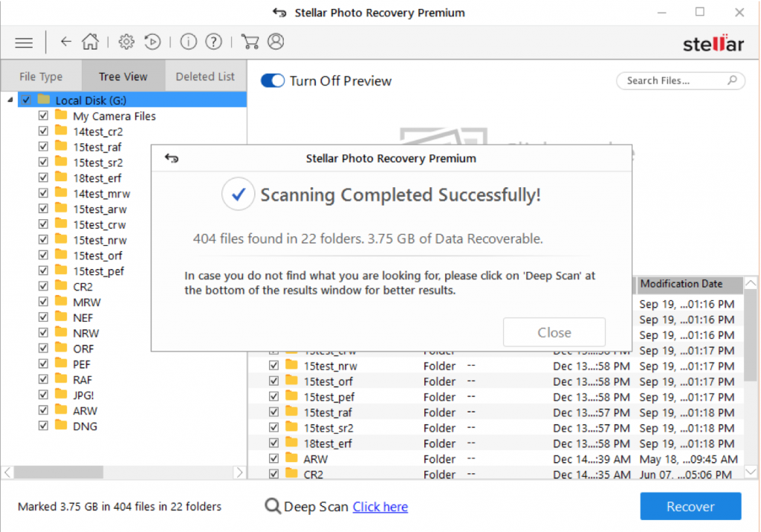This screenshot has height=532, width=761.
Task: Go to the Home screen icon
Action: pyautogui.click(x=90, y=42)
